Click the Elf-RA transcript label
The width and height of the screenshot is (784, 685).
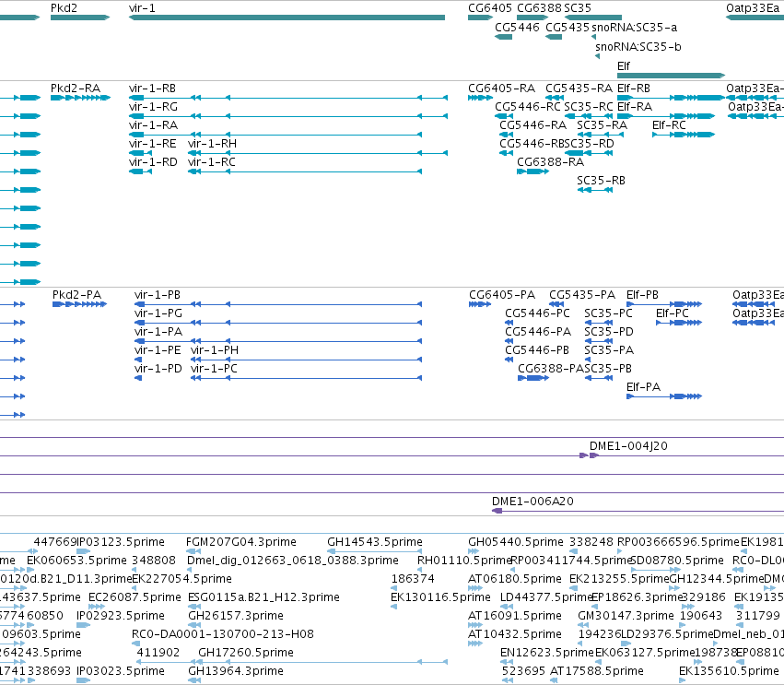pos(635,107)
